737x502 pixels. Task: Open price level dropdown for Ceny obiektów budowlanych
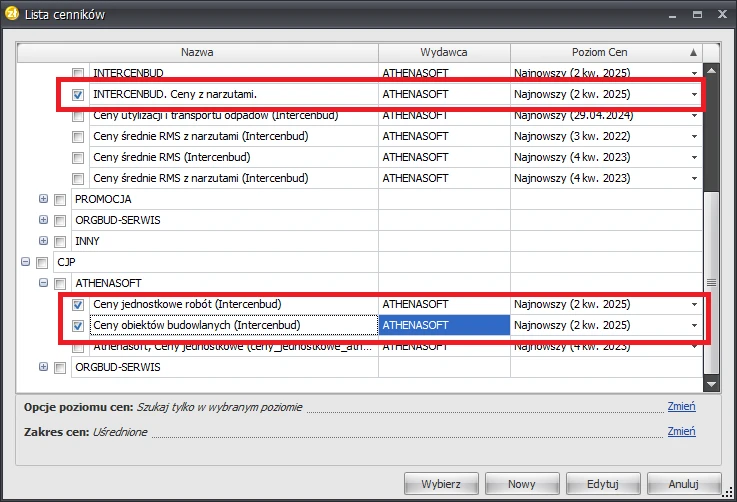tap(694, 325)
